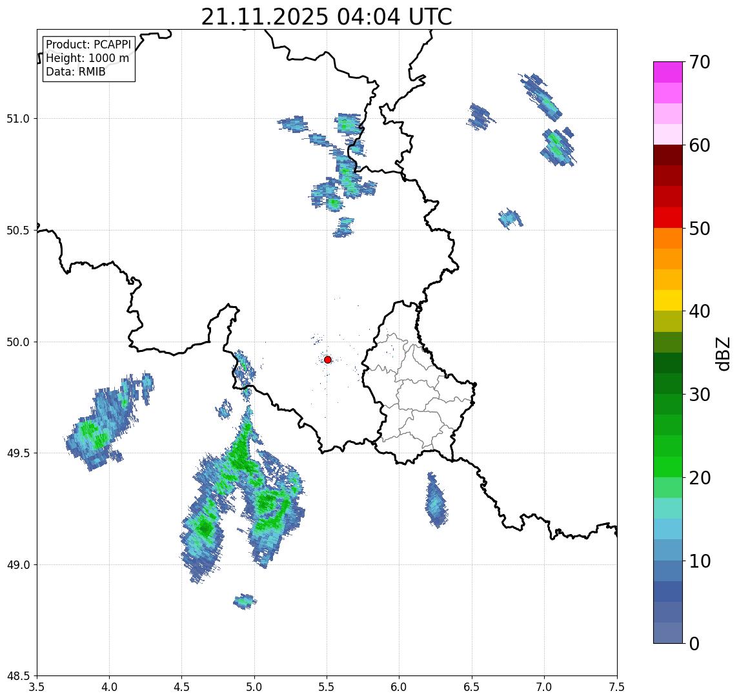Click the colorbar tick label 50
This screenshot has width=739, height=700.
[x=700, y=229]
